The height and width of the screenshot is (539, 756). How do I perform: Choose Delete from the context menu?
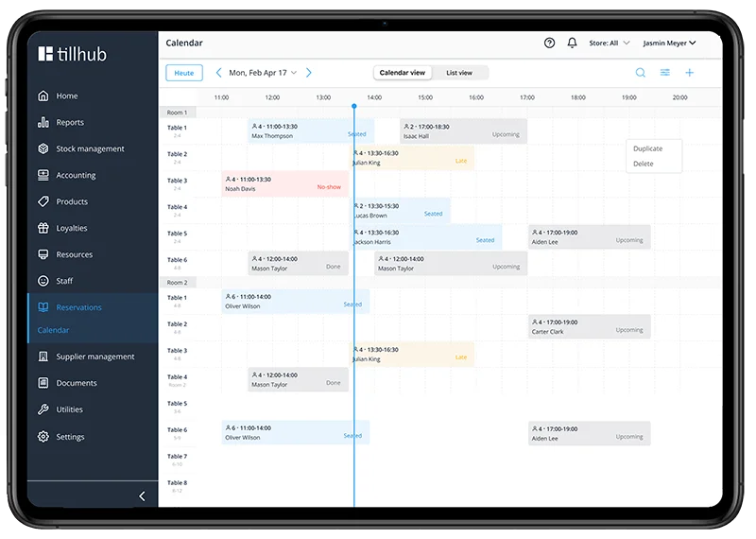tap(644, 164)
